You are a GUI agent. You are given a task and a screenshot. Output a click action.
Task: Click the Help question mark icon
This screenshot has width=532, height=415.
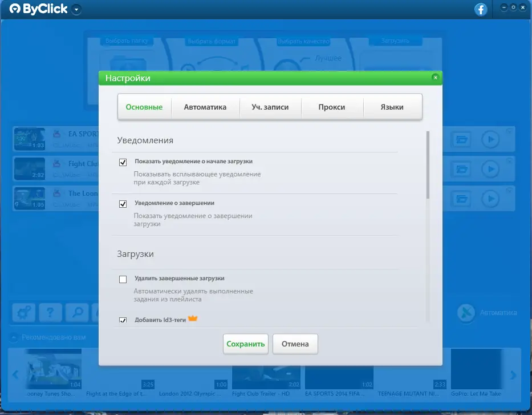tap(51, 312)
